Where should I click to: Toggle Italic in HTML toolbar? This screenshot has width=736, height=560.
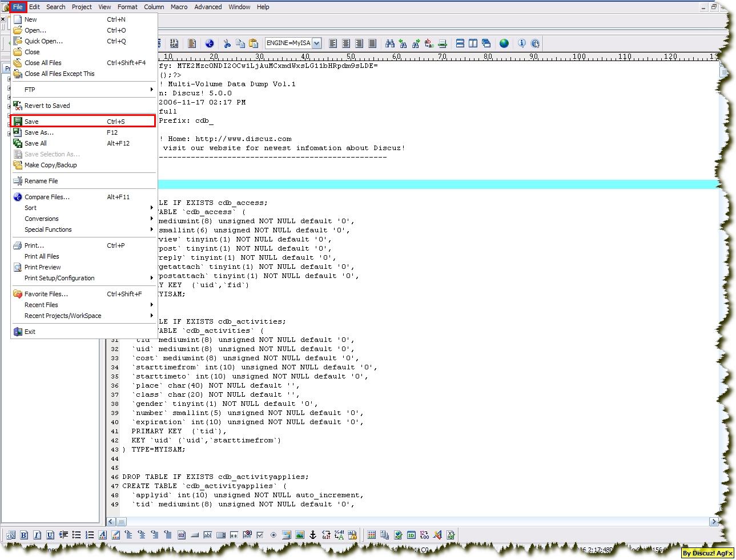(x=37, y=535)
